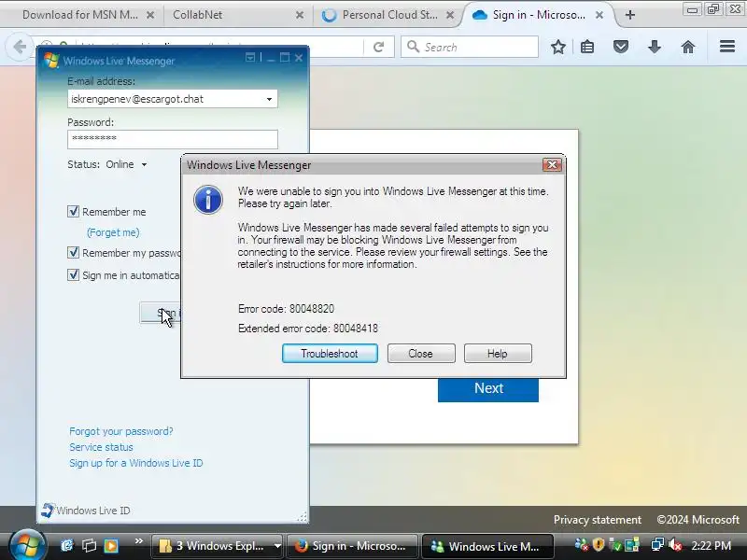This screenshot has width=747, height=560.
Task: Open the e-mail address dropdown arrow
Action: (269, 99)
